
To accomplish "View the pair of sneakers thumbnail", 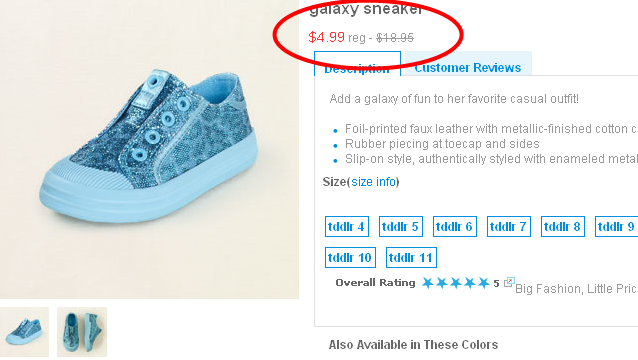I will [x=82, y=332].
